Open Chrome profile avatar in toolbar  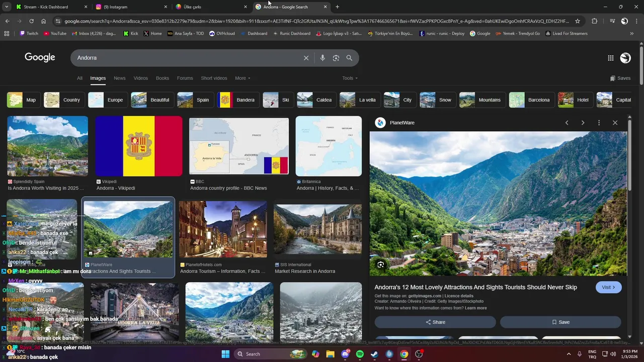[624, 21]
